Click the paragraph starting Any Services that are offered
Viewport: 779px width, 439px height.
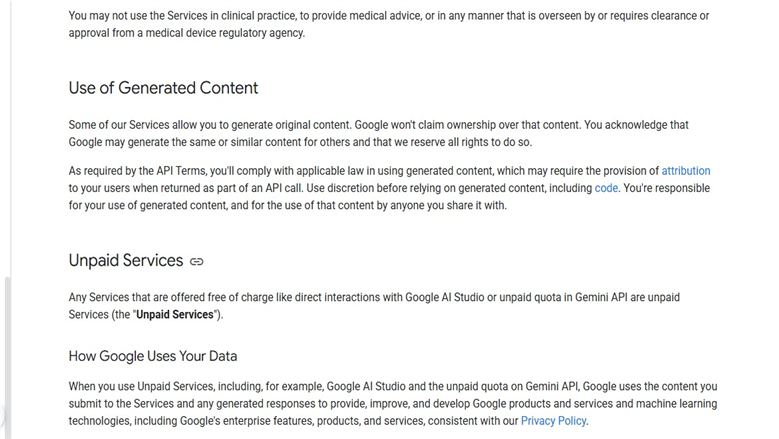pos(374,306)
